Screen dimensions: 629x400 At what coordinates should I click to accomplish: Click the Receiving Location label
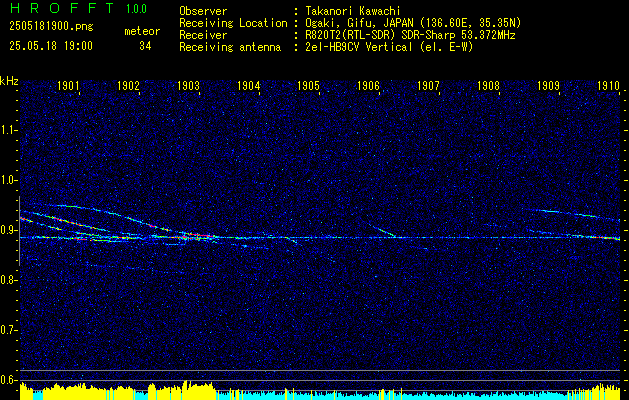click(233, 23)
